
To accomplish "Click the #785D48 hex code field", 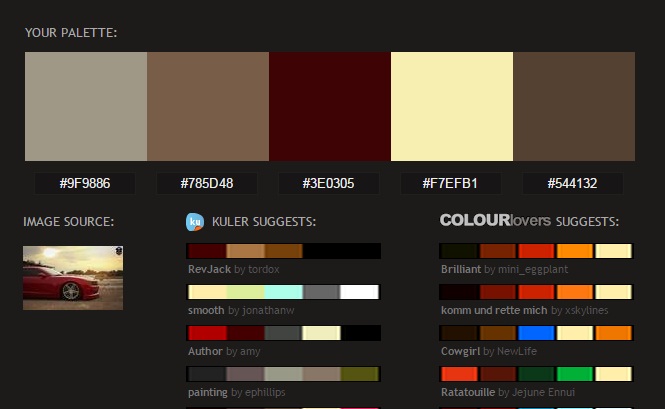I will tap(207, 183).
